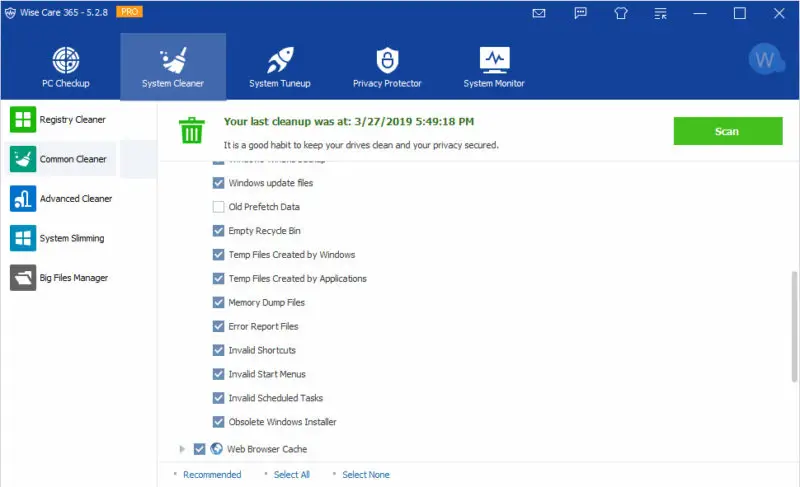Click the 'Error Report Files' label
The image size is (800, 487).
(263, 326)
